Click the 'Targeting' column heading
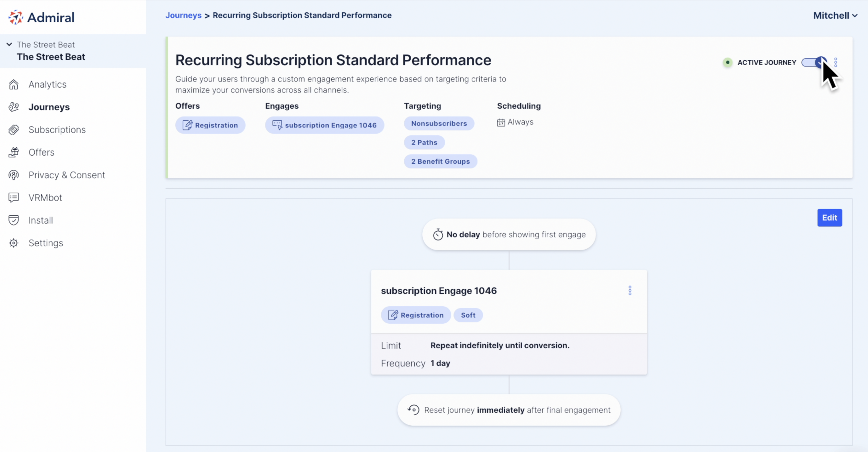Screen dimensions: 868x452 click(422, 106)
